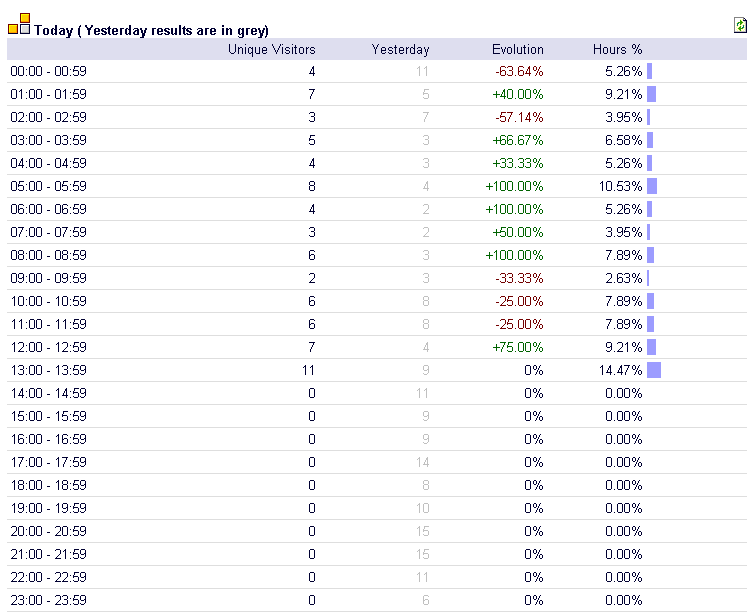Click the 13:00 - 13:59 percentage bar
Screen dimensions: 751x613
pos(654,370)
